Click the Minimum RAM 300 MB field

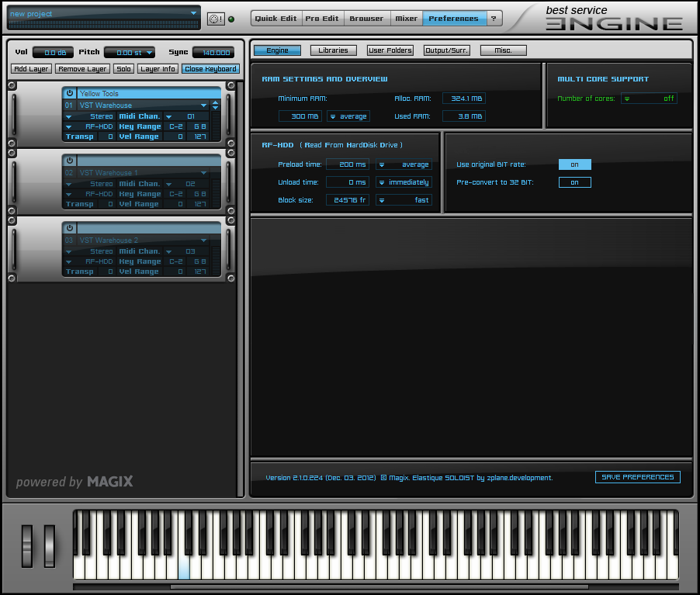pyautogui.click(x=300, y=116)
